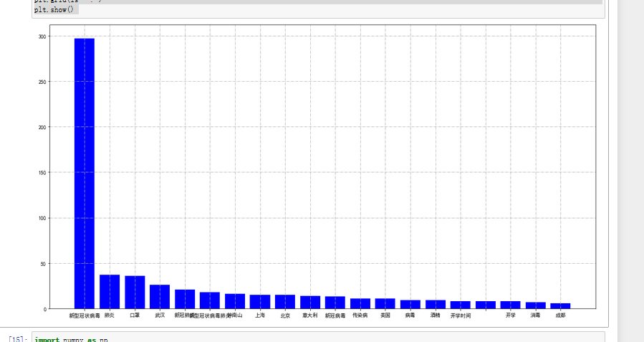Click the blue bar above 上海

tap(260, 302)
